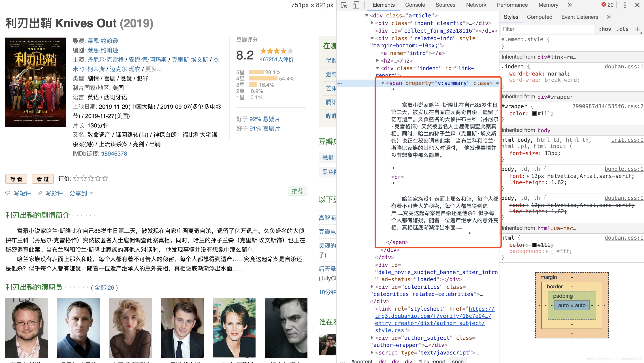Click 更多... to show more cast
The image size is (644, 363).
(153, 69)
